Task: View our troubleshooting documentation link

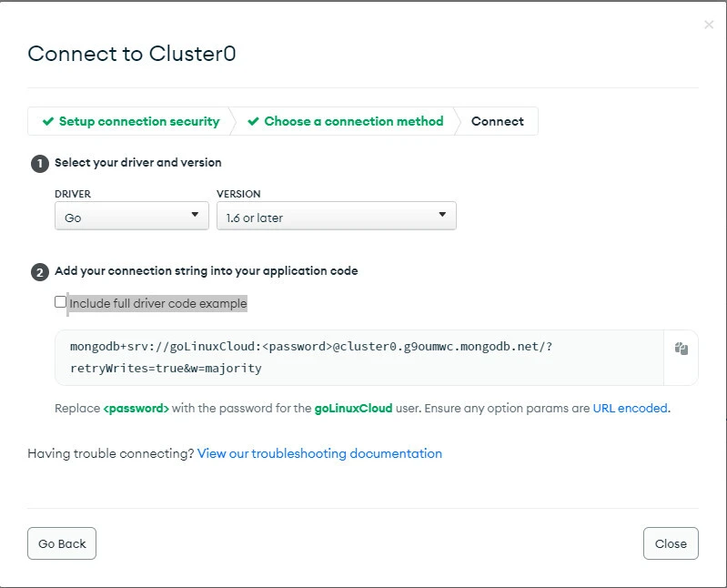Action: 319,453
